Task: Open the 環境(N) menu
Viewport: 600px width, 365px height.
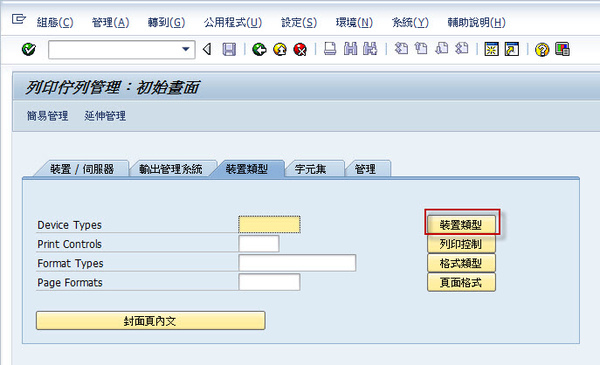Action: 354,23
